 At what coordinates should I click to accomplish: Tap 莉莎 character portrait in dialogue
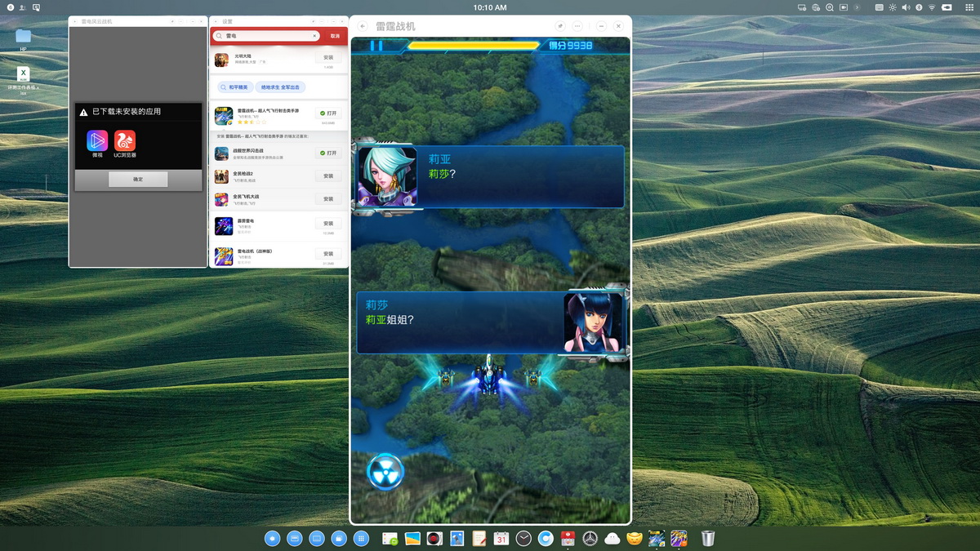(x=594, y=322)
